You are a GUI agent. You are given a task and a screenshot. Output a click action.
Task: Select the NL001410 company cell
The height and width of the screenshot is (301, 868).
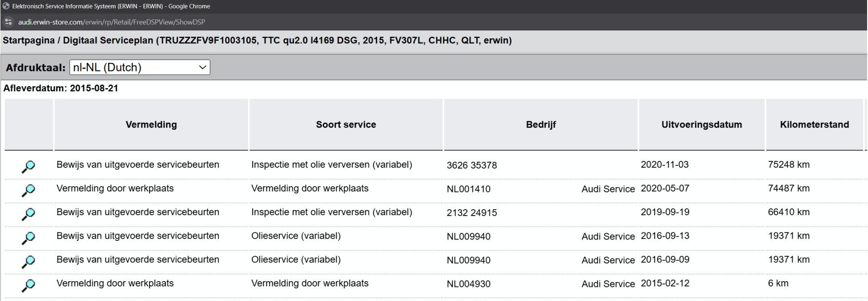[x=468, y=189]
